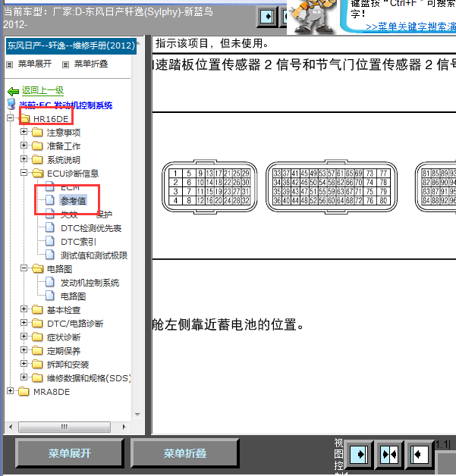456x476 pixels.
Task: Expand the MRA8DE node
Action: [11, 390]
